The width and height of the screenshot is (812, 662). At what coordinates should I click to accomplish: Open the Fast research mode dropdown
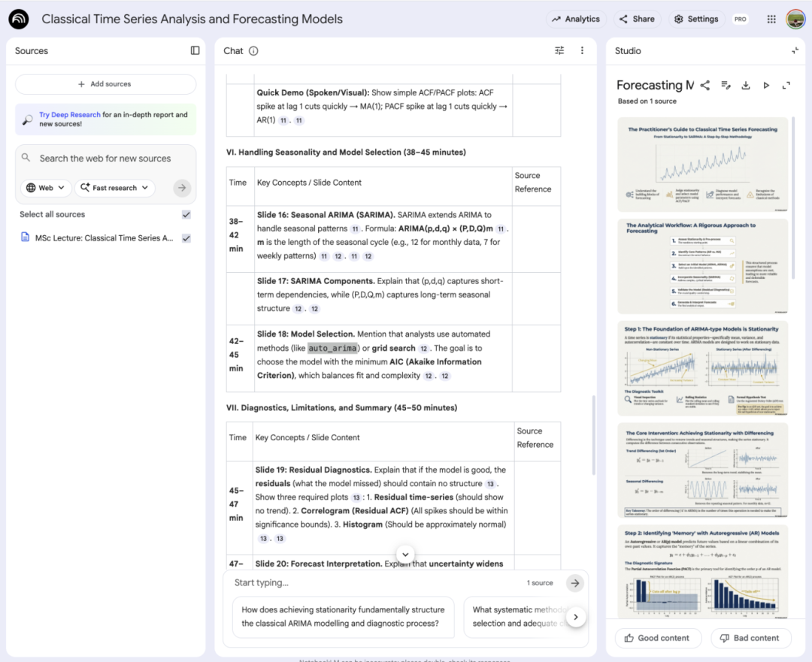click(114, 188)
